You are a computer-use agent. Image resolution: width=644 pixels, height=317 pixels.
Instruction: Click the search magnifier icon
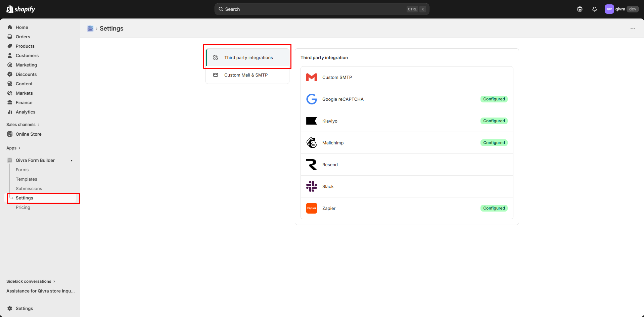(221, 9)
